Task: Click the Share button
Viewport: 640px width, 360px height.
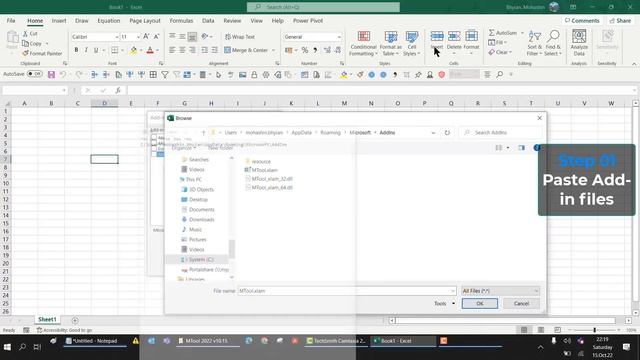Action: click(620, 20)
